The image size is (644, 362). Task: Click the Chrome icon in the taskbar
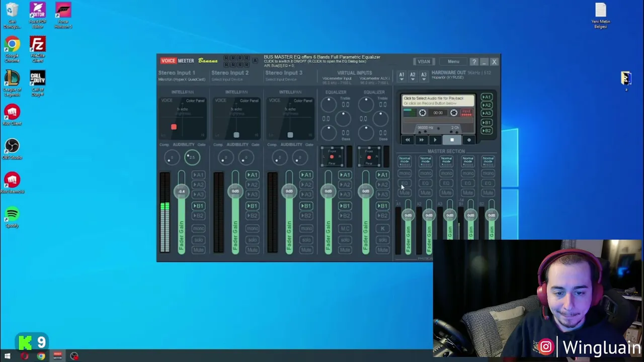click(41, 356)
